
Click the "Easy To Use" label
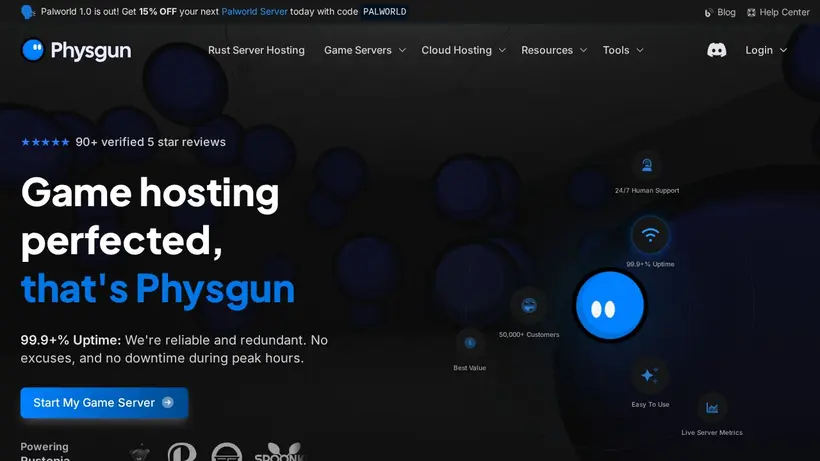650,404
